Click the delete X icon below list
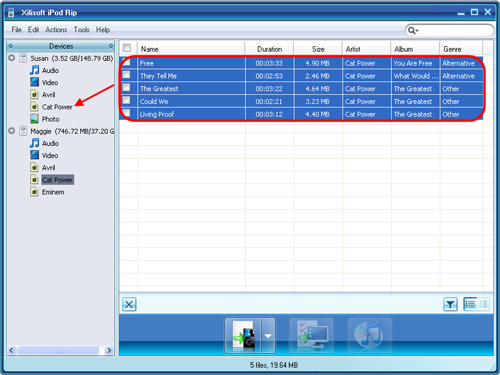This screenshot has width=500, height=375. (x=129, y=304)
